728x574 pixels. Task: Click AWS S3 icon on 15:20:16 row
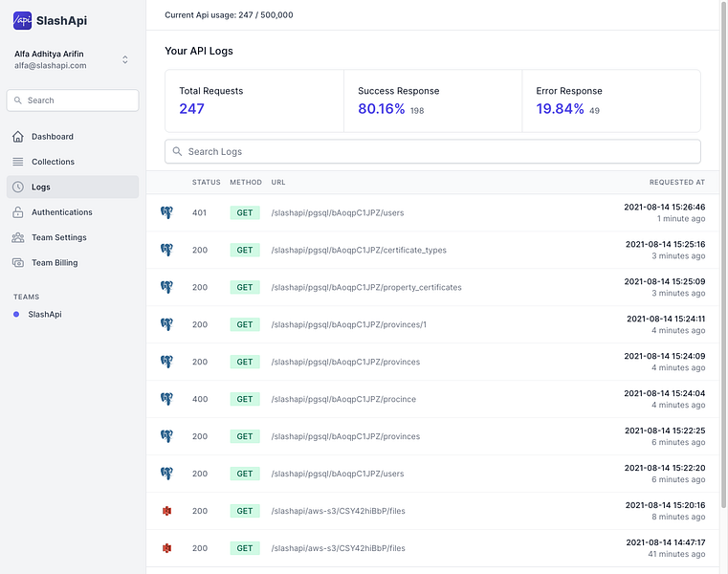[166, 511]
